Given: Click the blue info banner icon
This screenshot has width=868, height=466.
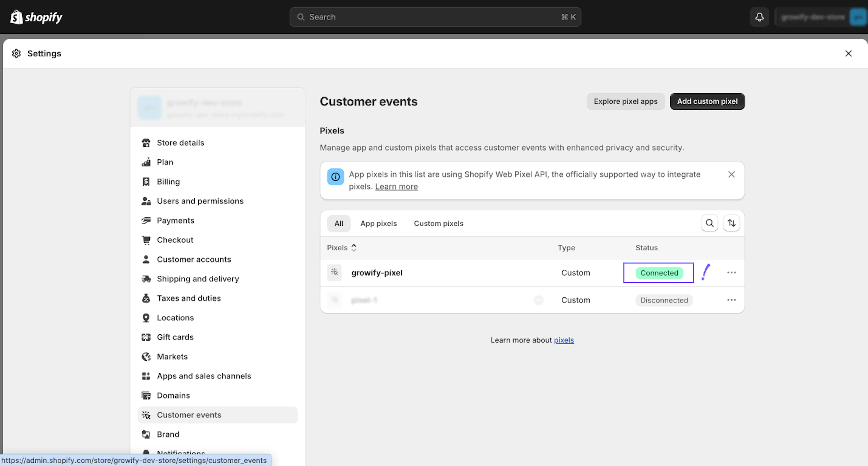Looking at the screenshot, I should click(x=335, y=177).
